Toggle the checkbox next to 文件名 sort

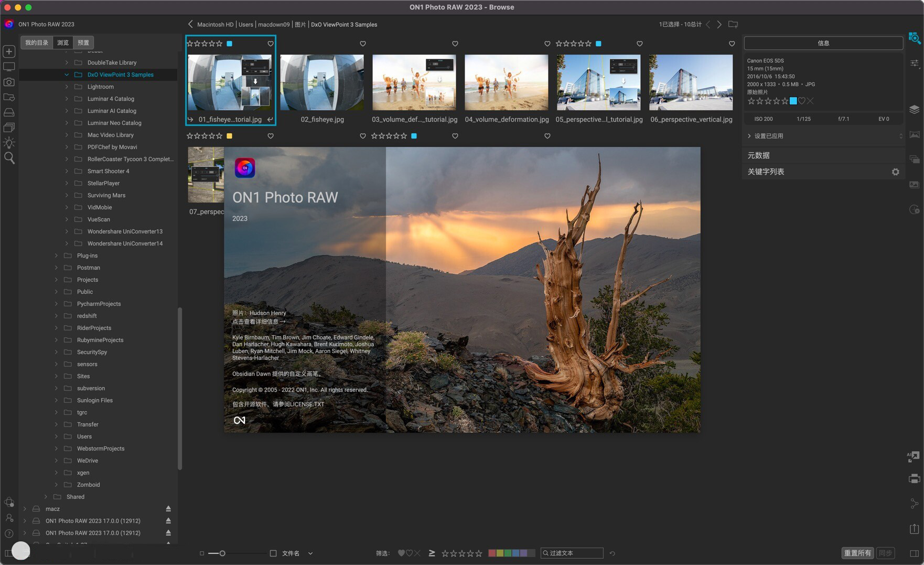click(273, 553)
